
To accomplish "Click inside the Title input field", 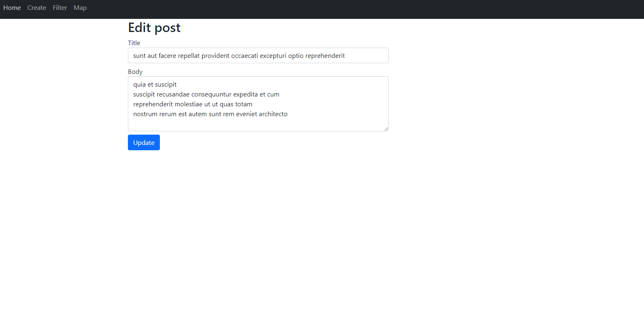I will [x=258, y=55].
